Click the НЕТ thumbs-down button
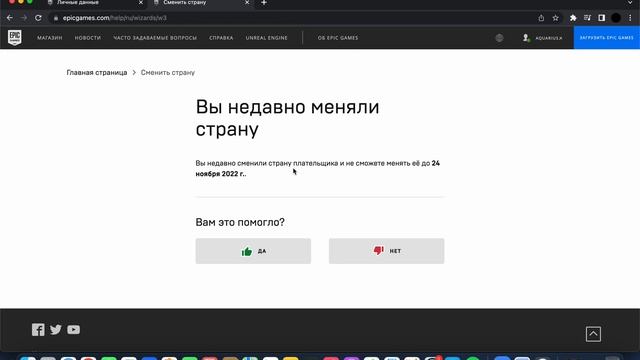This screenshot has width=640, height=360. pyautogui.click(x=387, y=251)
